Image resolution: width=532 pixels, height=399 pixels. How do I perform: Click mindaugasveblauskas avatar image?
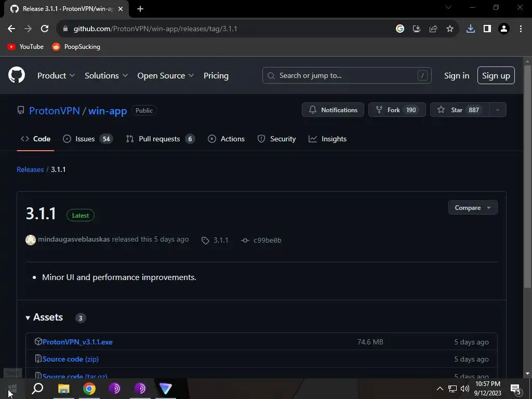(31, 240)
